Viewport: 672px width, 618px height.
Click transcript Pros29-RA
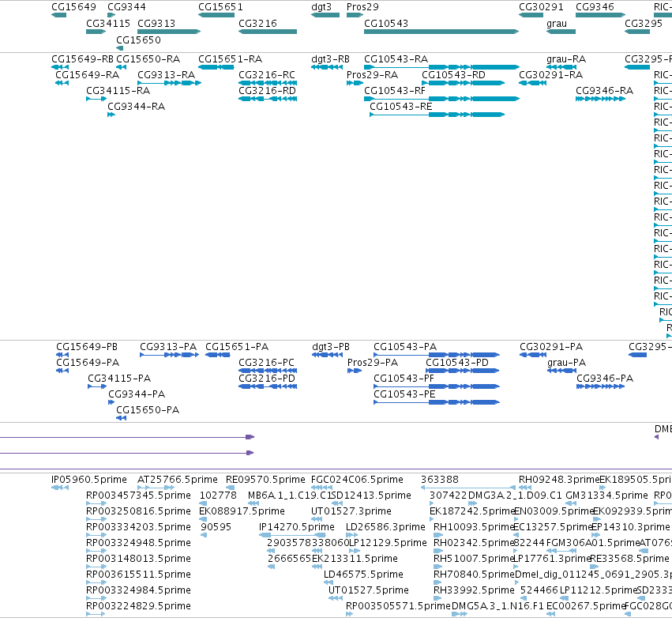[x=355, y=83]
